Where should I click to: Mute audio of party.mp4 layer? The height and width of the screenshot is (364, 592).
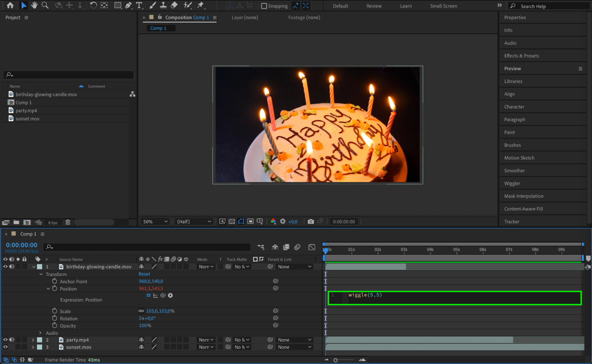point(12,340)
